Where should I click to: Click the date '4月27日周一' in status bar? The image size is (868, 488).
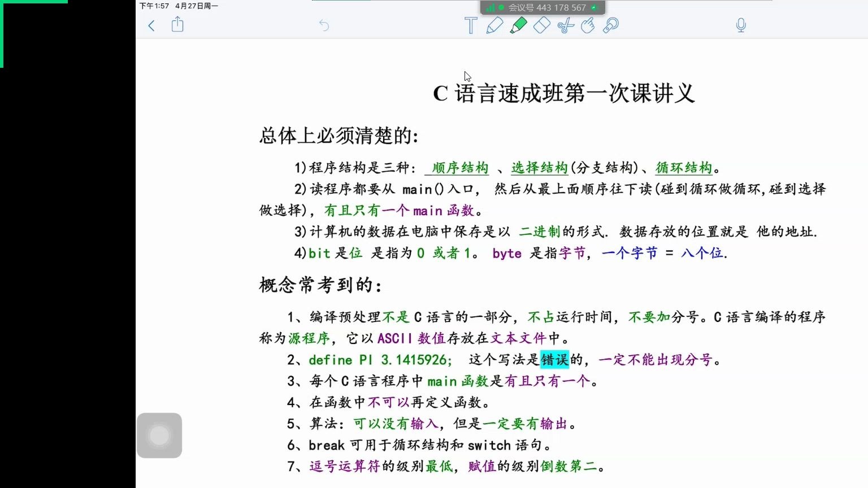pos(197,6)
